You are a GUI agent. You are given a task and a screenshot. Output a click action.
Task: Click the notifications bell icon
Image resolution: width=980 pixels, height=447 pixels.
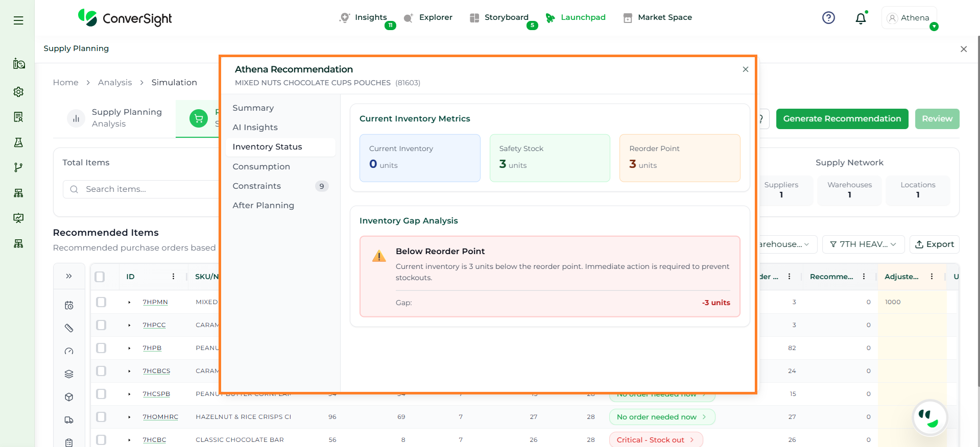861,18
